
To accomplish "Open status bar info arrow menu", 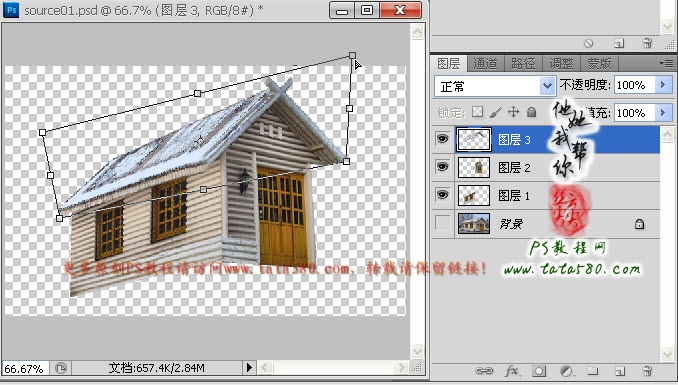I will [249, 368].
